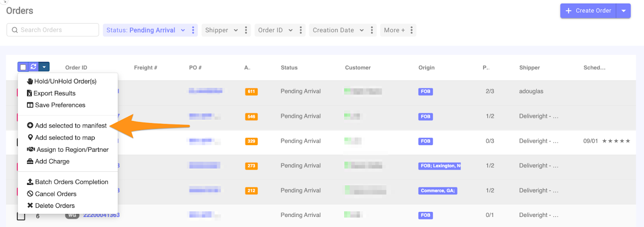The image size is (644, 227).
Task: Click the file icon beside Export Results
Action: [x=30, y=93]
